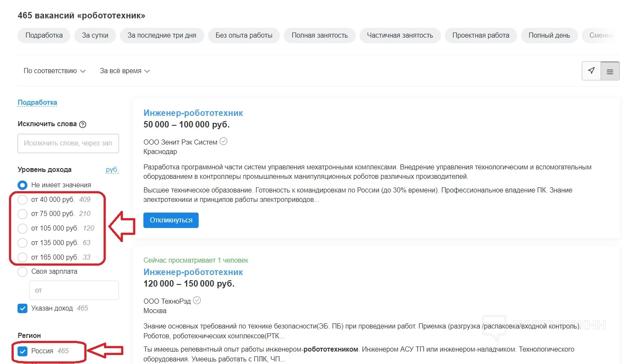Apply the Без опыта работы filter chip
This screenshot has height=364, width=628.
pyautogui.click(x=244, y=36)
